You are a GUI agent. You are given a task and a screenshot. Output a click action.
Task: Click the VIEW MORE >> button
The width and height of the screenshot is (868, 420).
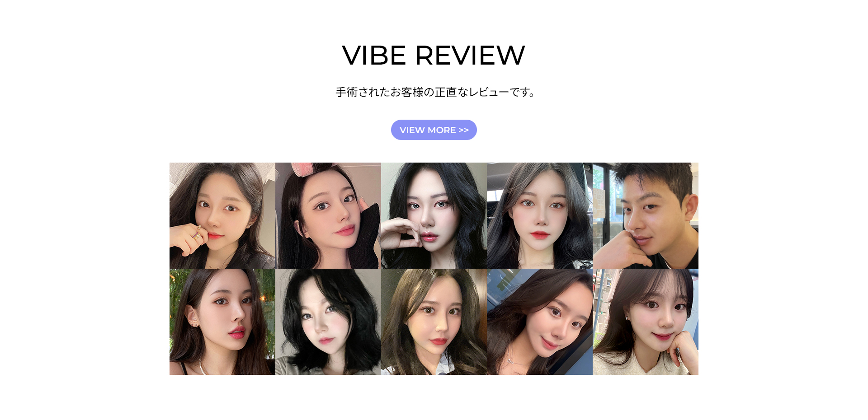434,130
